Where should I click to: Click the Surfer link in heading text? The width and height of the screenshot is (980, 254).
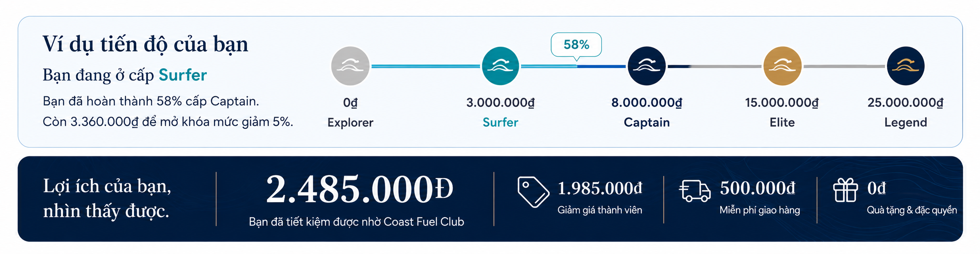coord(183,75)
